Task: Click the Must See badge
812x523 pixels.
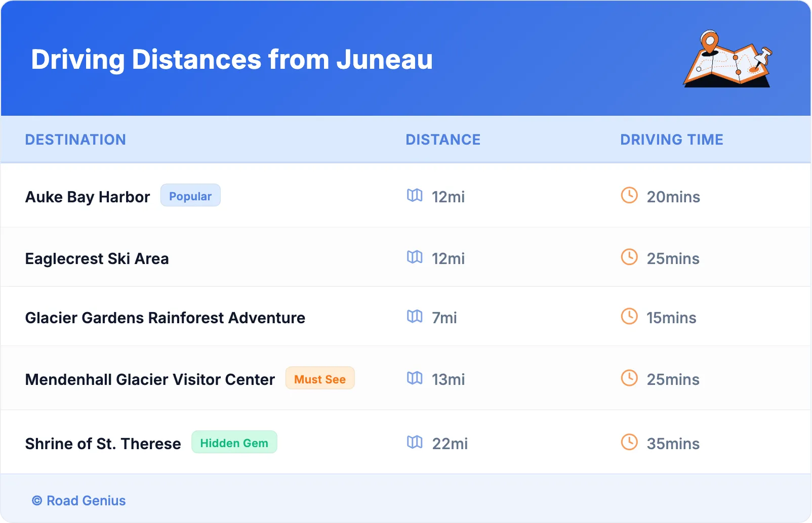Action: click(x=320, y=378)
